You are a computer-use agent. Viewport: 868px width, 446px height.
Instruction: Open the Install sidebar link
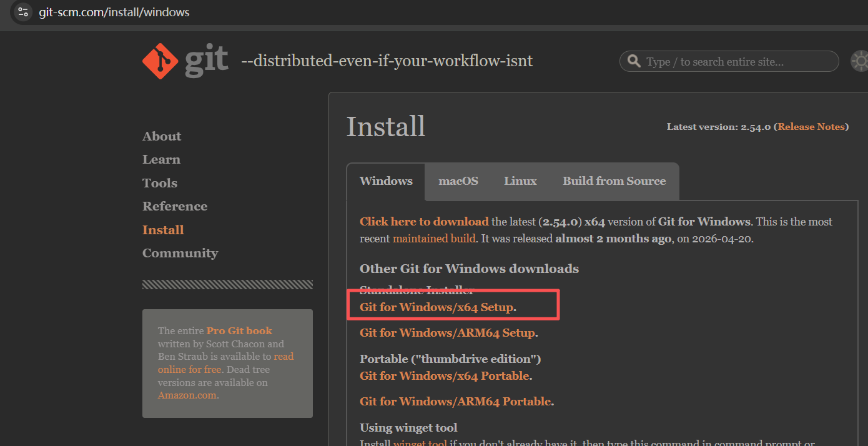163,230
